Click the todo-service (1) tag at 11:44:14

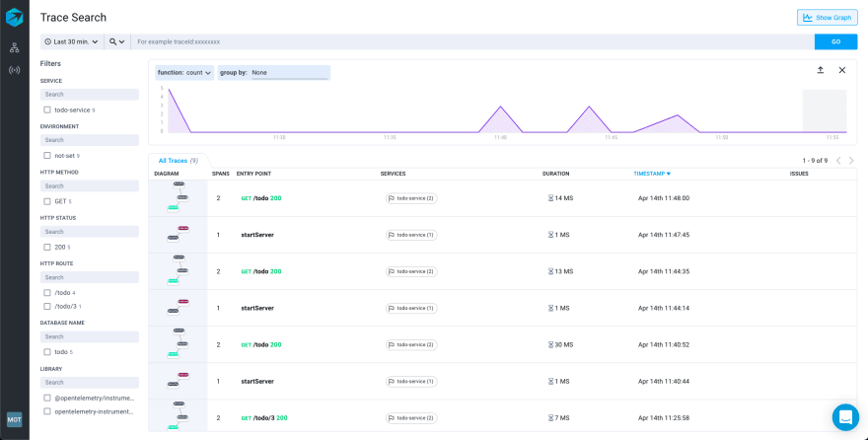click(x=411, y=308)
